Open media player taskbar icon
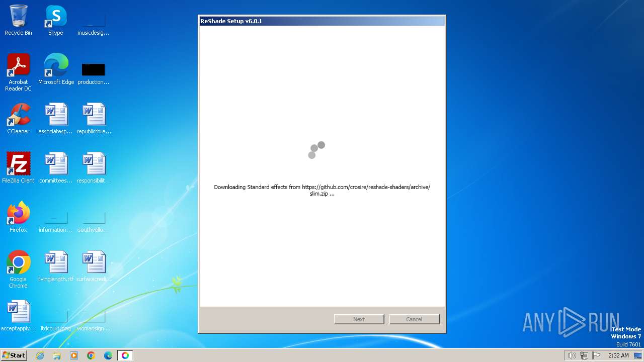The height and width of the screenshot is (362, 644). [x=74, y=355]
